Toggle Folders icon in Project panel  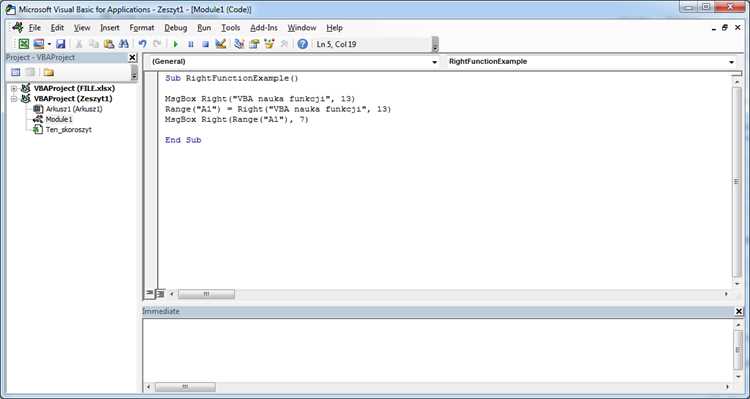48,72
